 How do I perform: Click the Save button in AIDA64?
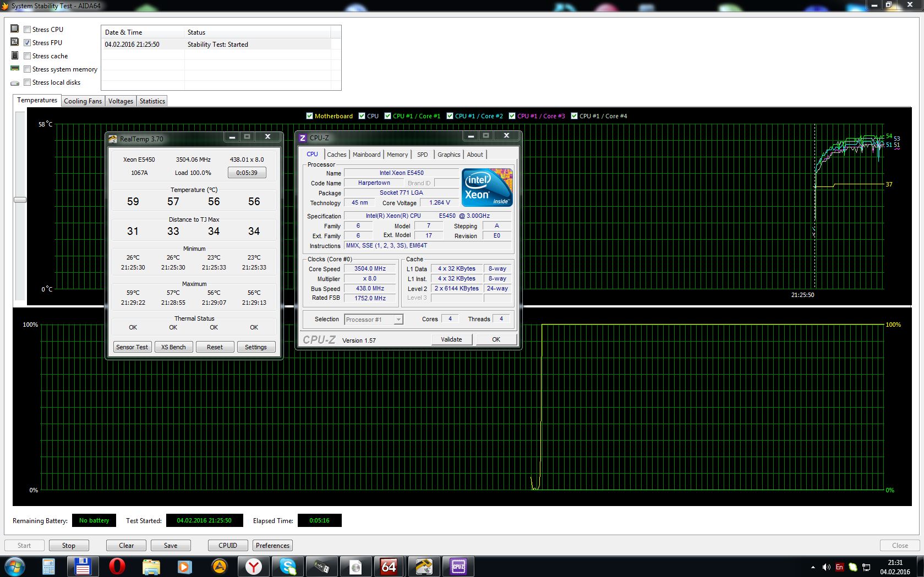coord(171,546)
